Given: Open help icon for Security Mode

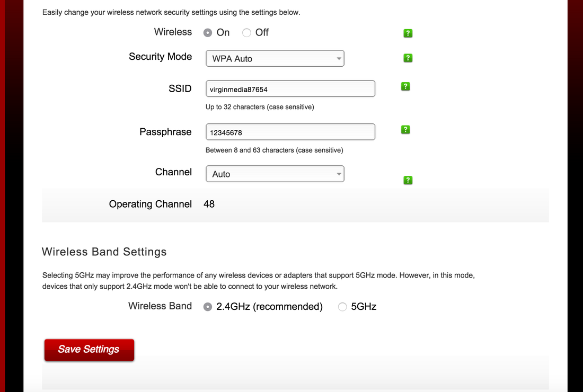Looking at the screenshot, I should point(408,58).
